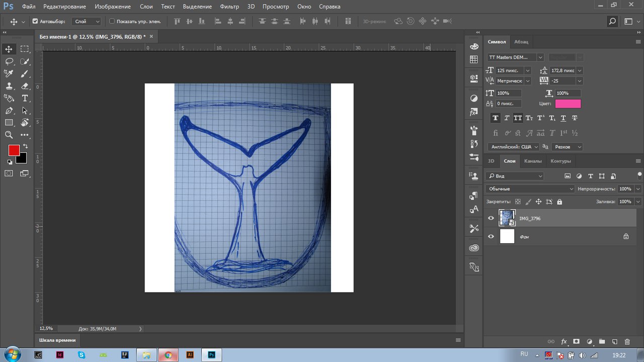
Task: Select the Paint Bucket tool
Action: [9, 98]
